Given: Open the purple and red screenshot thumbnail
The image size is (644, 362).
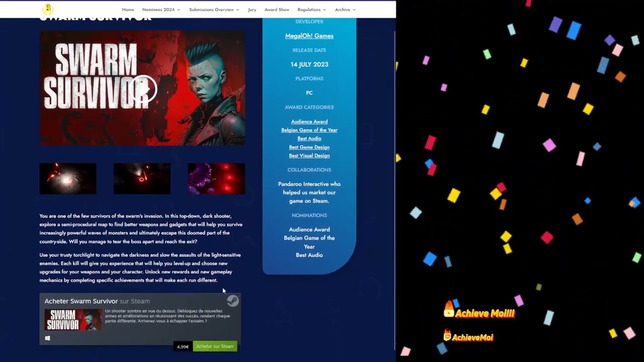Looking at the screenshot, I should [216, 178].
